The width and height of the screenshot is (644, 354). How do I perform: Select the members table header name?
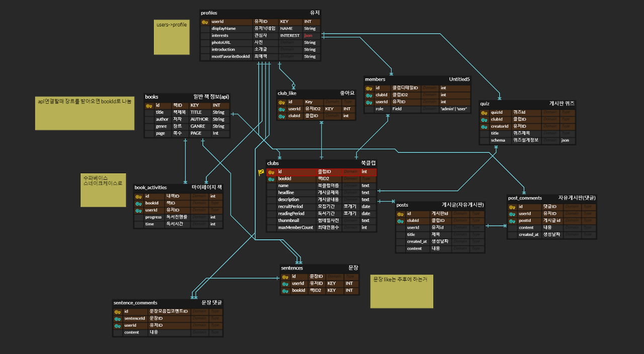pyautogui.click(x=375, y=80)
